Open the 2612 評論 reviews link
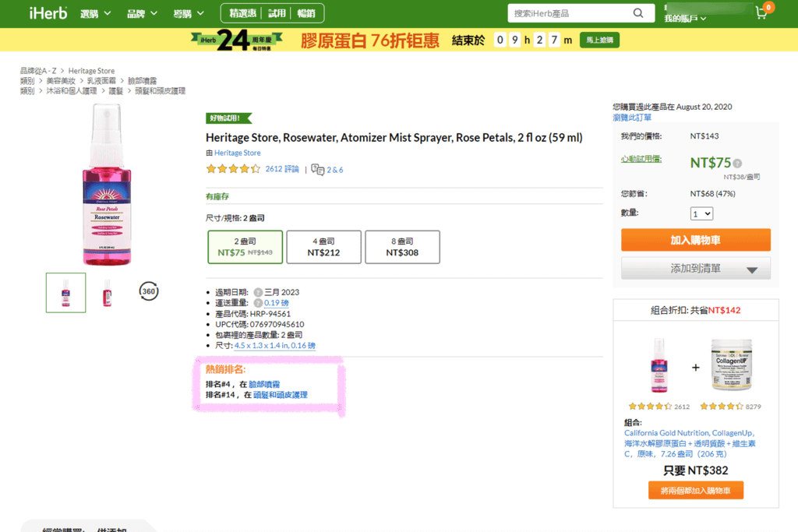 point(282,169)
